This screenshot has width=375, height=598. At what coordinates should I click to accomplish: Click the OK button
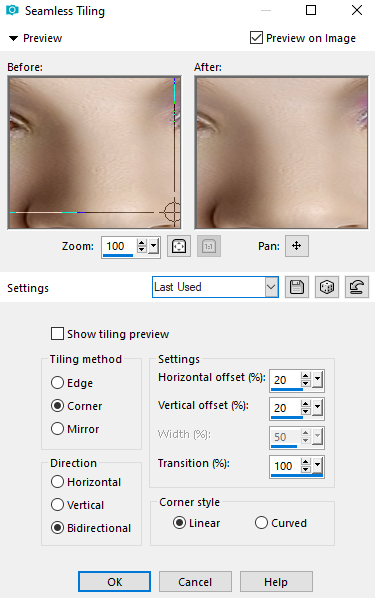[114, 582]
